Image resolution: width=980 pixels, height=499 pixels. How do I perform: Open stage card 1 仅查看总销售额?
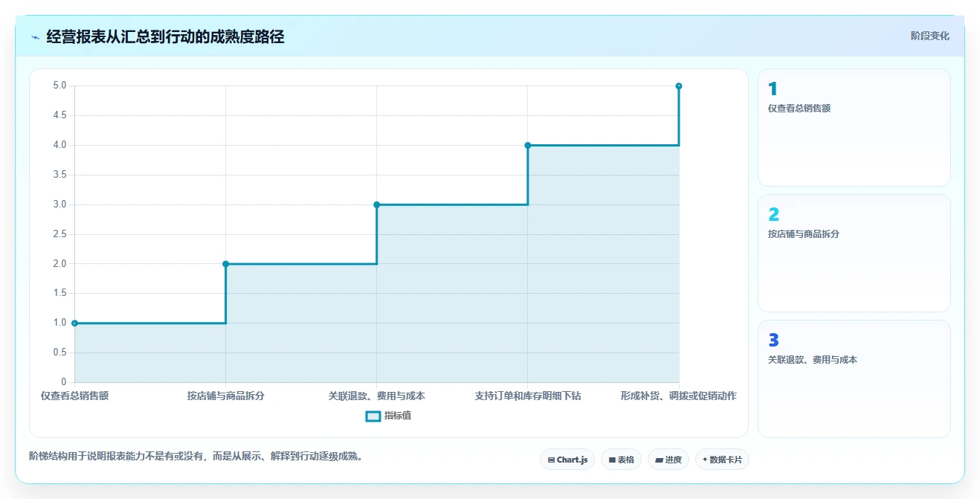click(x=854, y=127)
